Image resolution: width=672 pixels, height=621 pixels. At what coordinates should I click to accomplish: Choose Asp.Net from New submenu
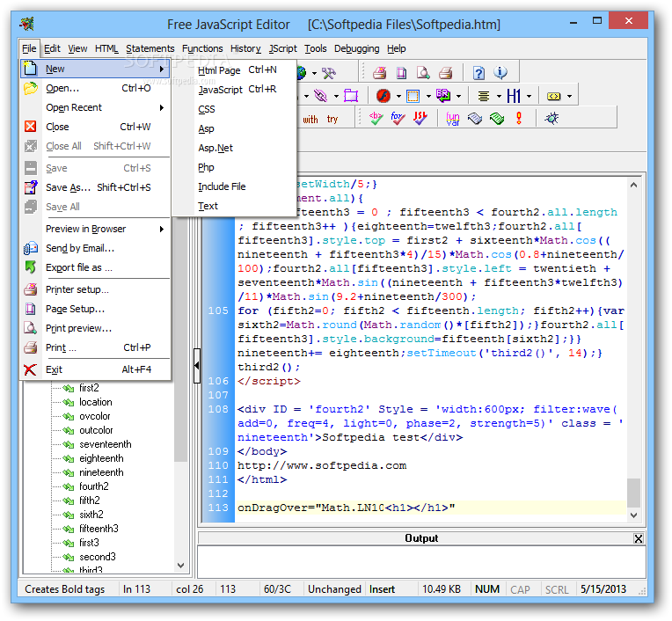click(235, 148)
